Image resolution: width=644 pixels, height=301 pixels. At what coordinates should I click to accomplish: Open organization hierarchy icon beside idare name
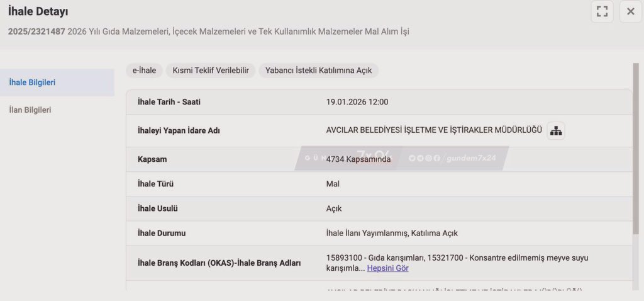(x=555, y=130)
